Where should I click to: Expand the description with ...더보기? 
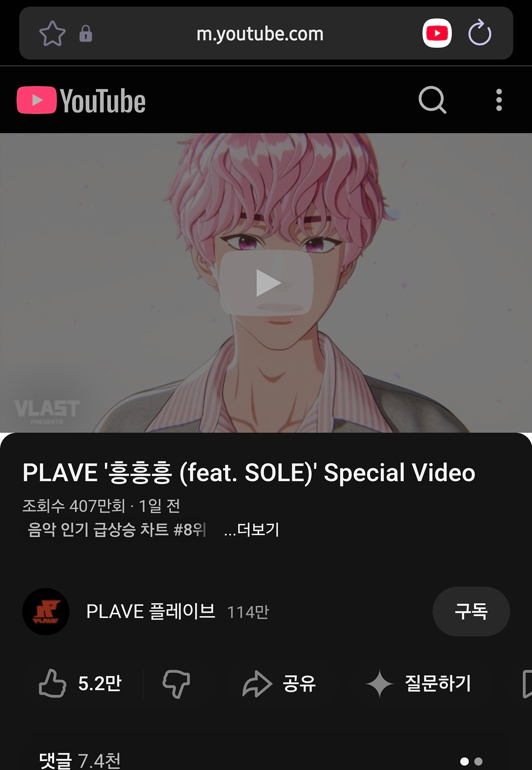[x=251, y=530]
